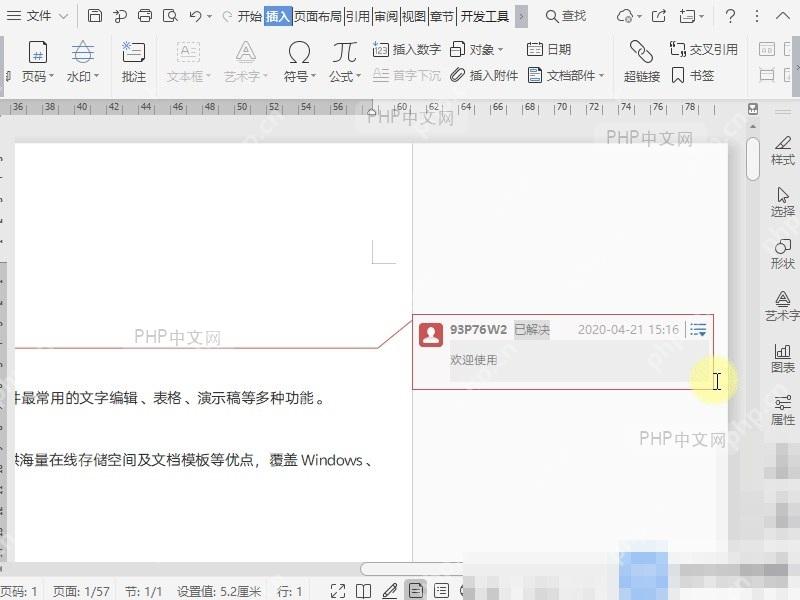
Task: Switch to the 页面布局 tab
Action: coord(317,16)
